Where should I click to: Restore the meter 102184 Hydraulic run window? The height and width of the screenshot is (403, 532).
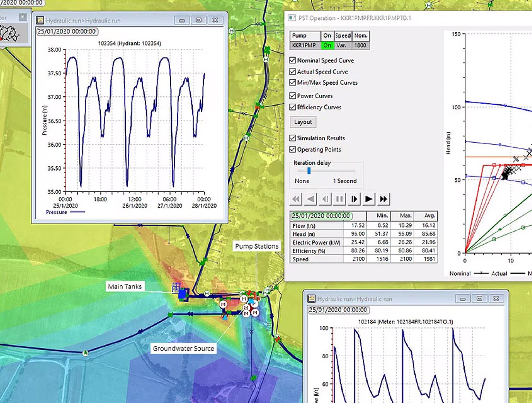479,299
